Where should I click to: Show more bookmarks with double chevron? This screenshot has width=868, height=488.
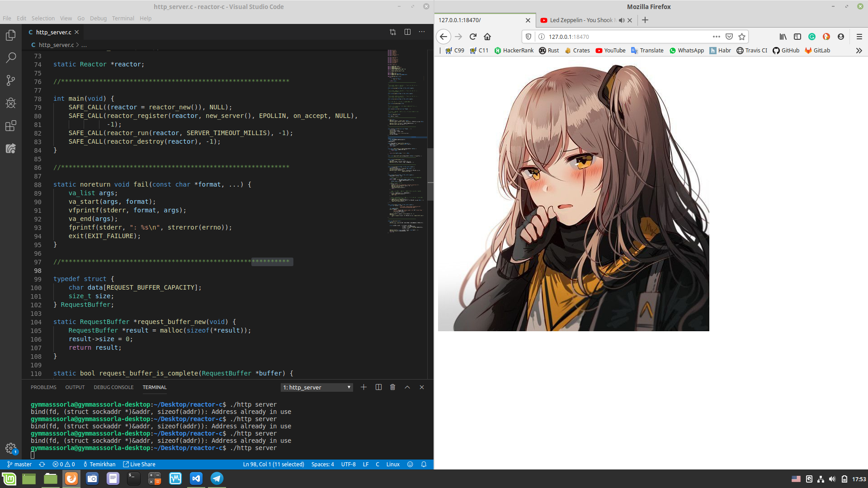[x=859, y=51]
